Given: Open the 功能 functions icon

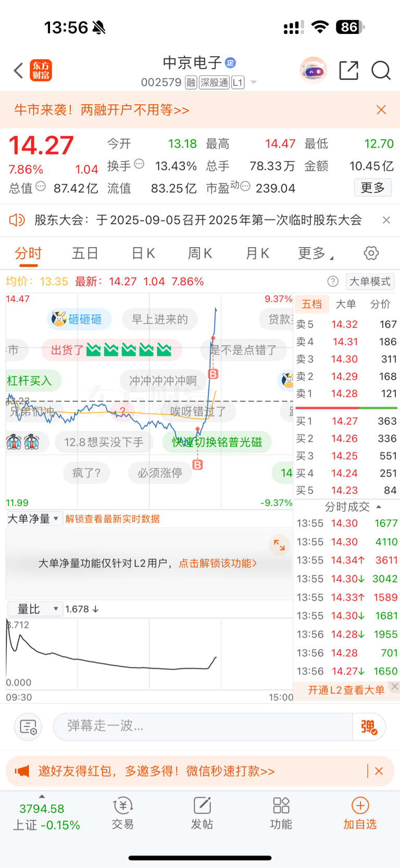Looking at the screenshot, I should [281, 813].
